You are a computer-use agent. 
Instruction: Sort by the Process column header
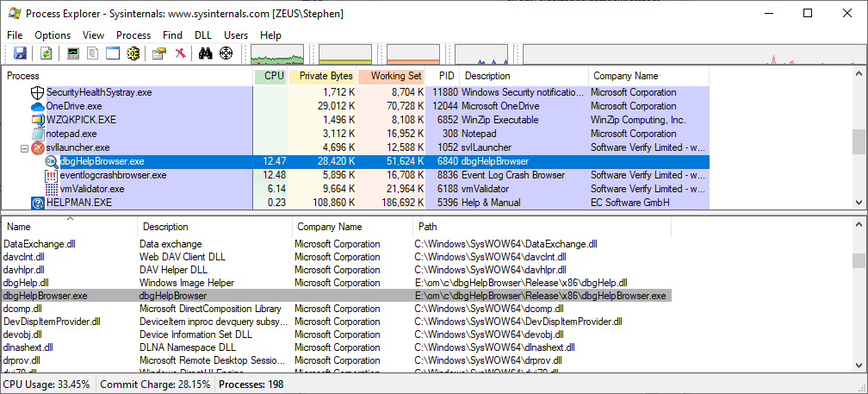click(127, 76)
